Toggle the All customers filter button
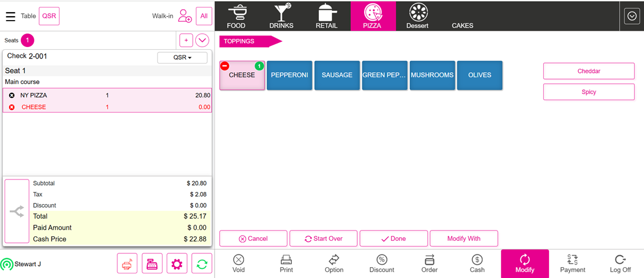The image size is (644, 278). 204,16
